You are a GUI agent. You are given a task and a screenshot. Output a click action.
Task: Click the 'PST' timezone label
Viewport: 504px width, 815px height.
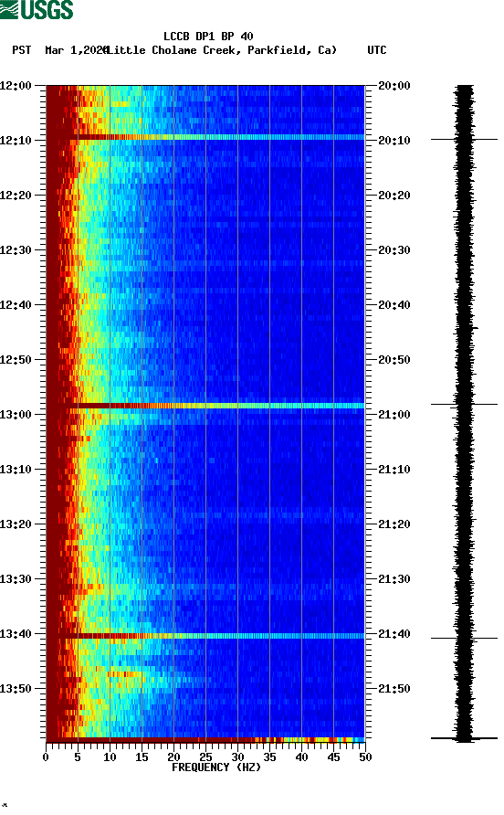(x=21, y=50)
